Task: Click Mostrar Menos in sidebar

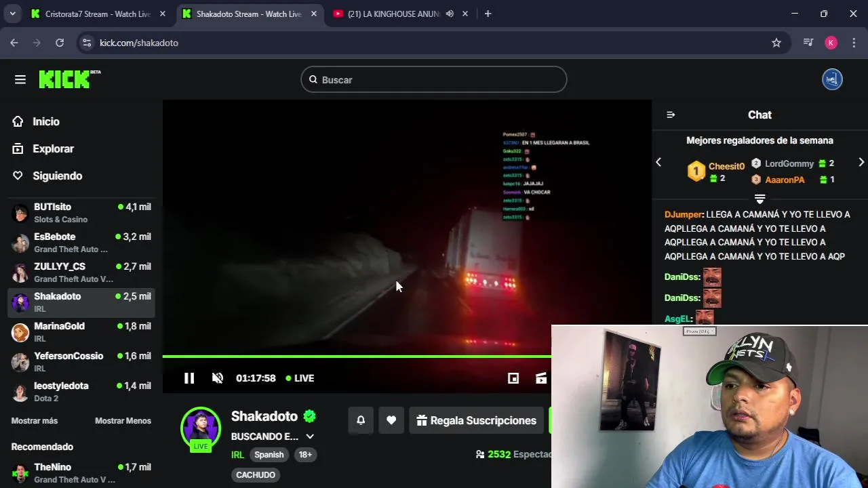Action: pos(123,421)
